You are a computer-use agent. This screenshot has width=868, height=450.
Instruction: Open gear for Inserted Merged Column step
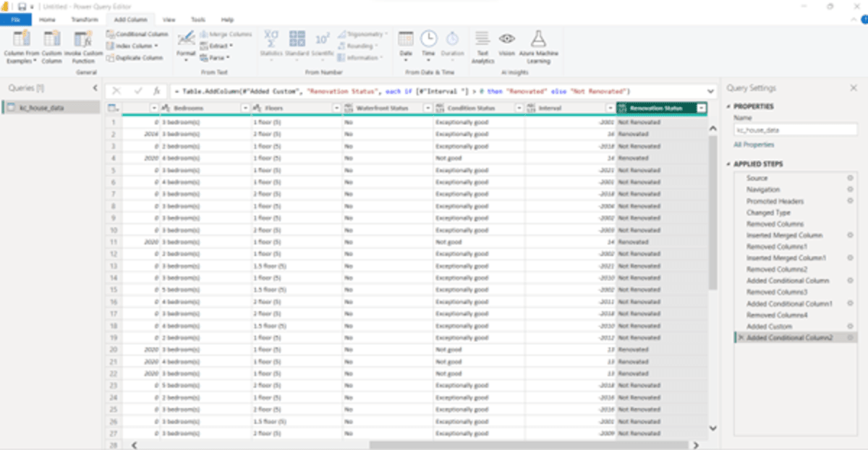(x=850, y=235)
